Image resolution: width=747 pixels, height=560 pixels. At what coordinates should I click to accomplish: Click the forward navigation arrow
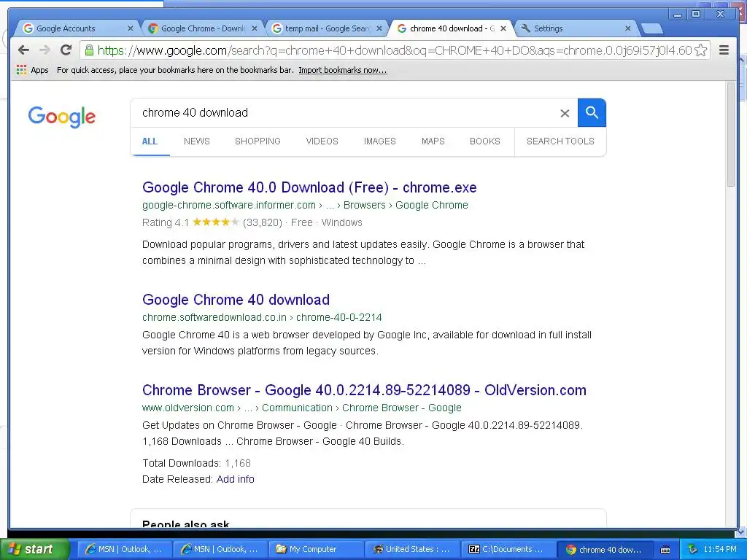tap(44, 50)
